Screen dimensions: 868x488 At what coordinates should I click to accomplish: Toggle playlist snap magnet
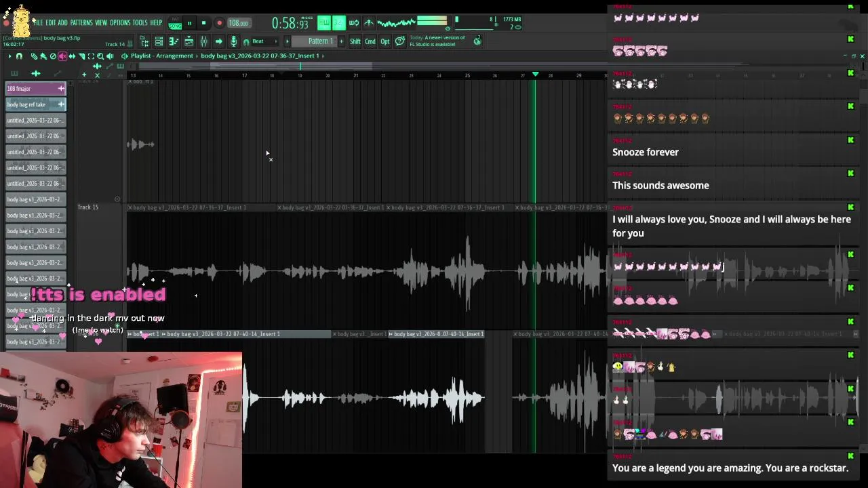click(x=19, y=56)
